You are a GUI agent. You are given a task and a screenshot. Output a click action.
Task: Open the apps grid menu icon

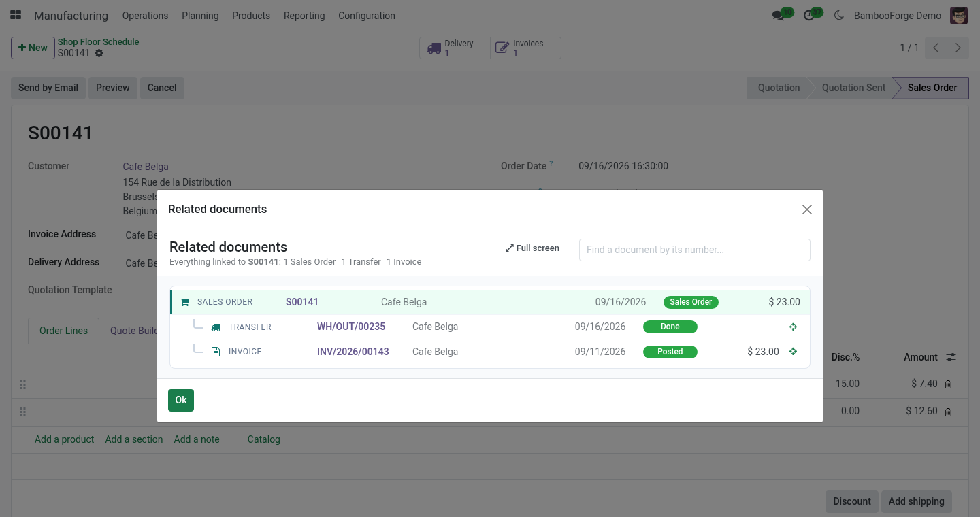pyautogui.click(x=16, y=15)
